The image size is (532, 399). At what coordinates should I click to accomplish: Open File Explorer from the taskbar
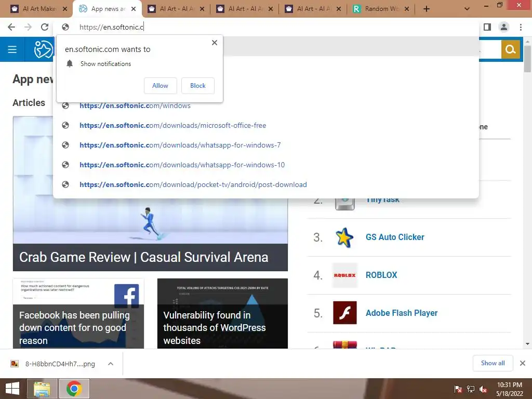pos(42,389)
